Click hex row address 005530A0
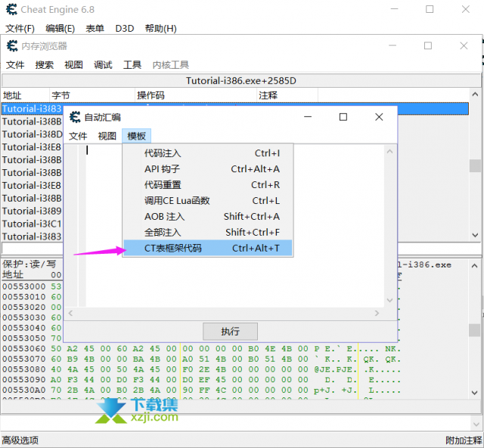The width and height of the screenshot is (484, 448). [24, 390]
